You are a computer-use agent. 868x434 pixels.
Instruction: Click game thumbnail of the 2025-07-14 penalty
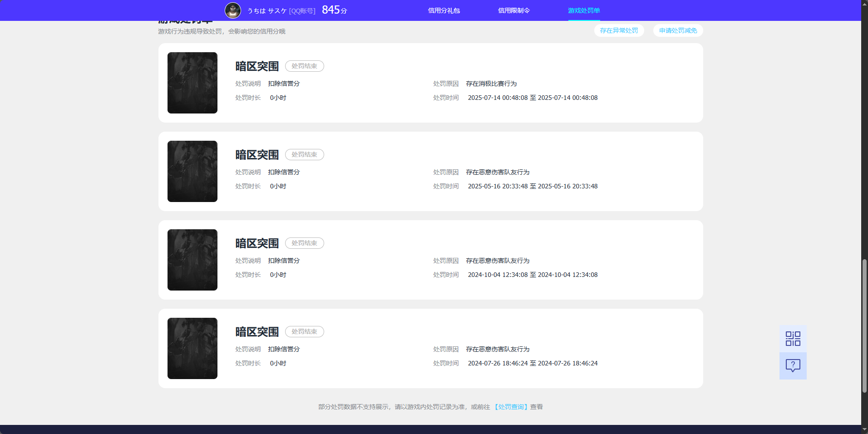(192, 83)
